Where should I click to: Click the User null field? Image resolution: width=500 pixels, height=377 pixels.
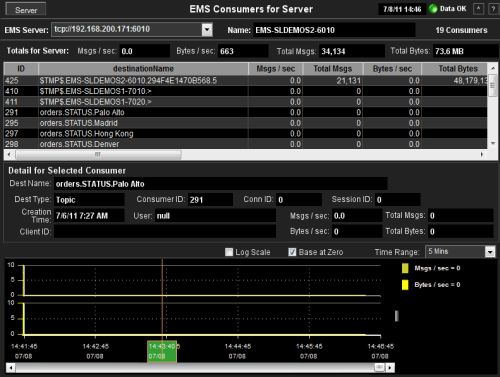tap(215, 216)
